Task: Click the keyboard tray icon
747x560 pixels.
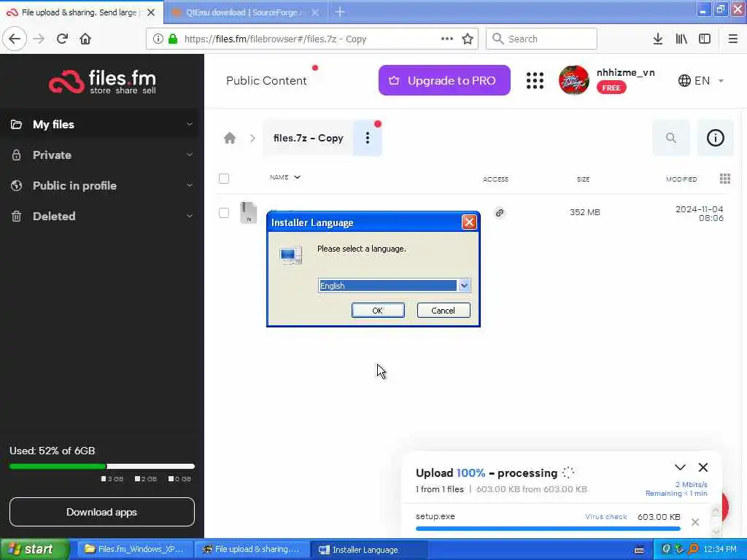Action: [639, 550]
